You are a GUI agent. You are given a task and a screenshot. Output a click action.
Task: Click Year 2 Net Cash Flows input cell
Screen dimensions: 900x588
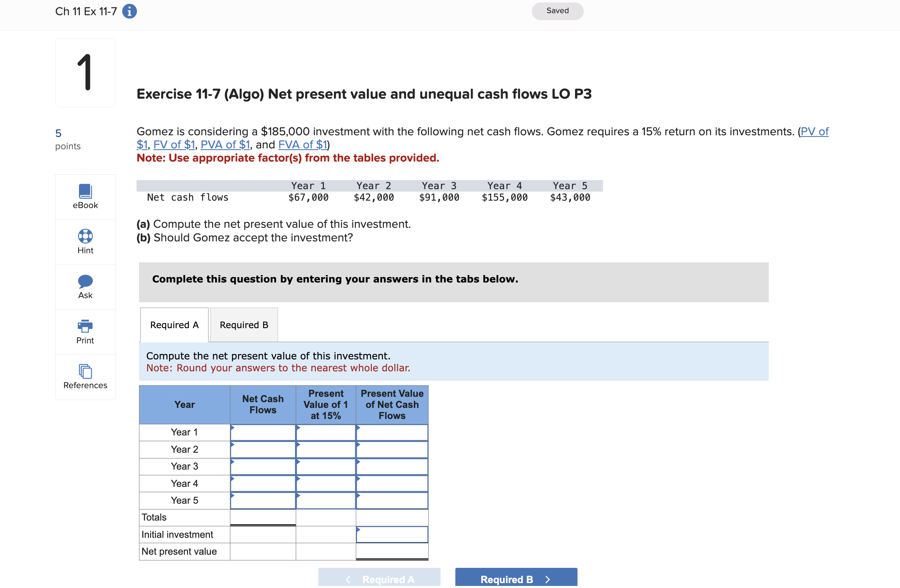pos(263,450)
